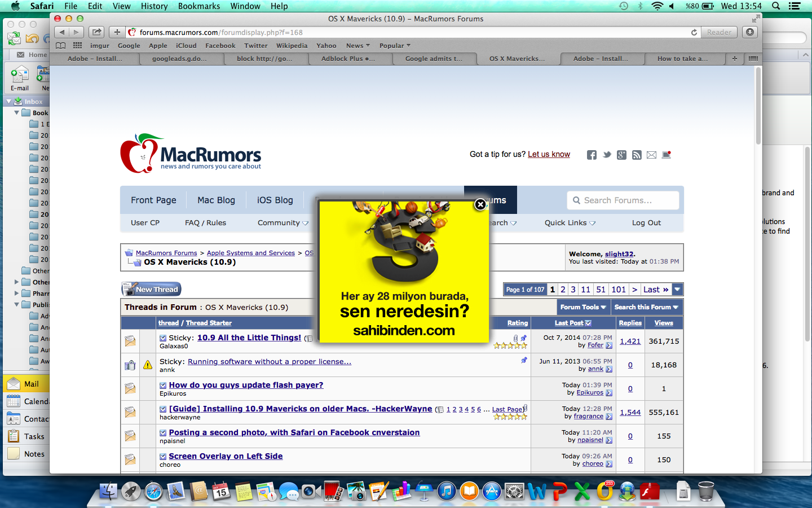Click the page vertical scrollbar thumb

pyautogui.click(x=758, y=106)
